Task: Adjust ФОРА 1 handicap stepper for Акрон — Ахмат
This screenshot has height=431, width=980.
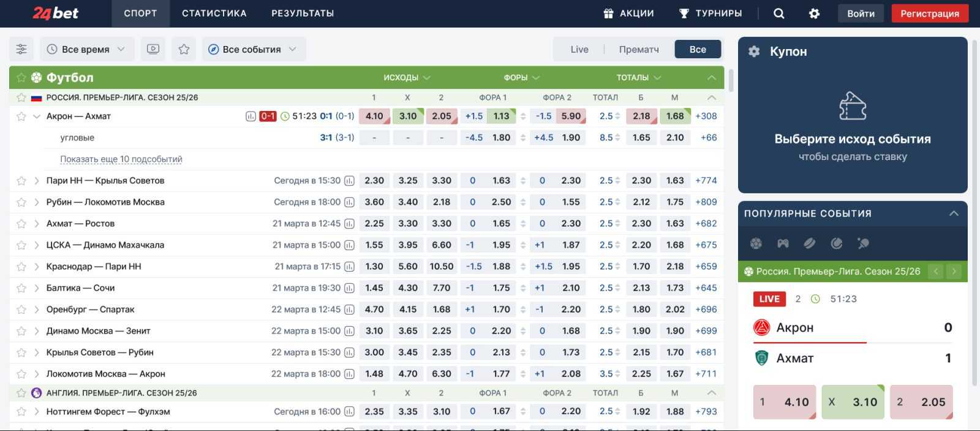Action: pyautogui.click(x=523, y=116)
